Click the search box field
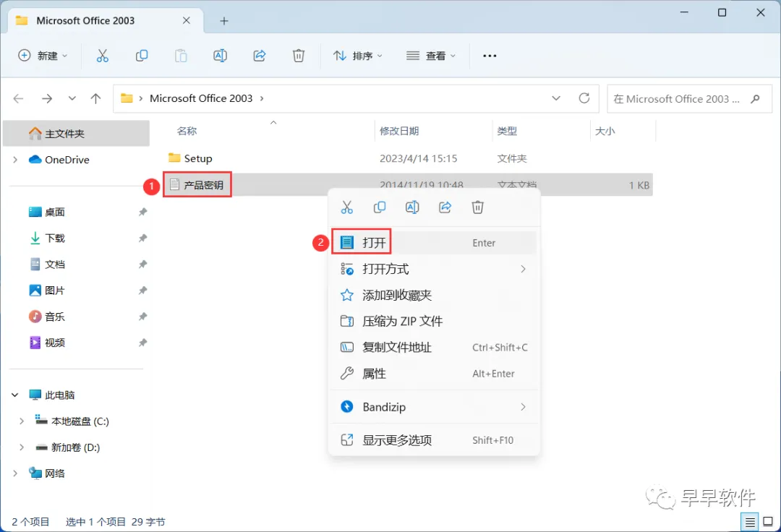Screen dimensions: 781x532 click(x=689, y=98)
